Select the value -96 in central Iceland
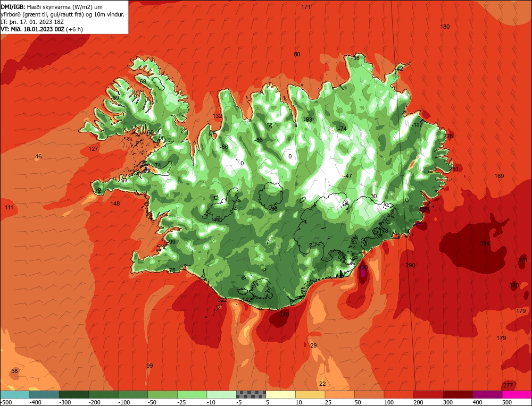Image resolution: width=532 pixels, height=406 pixels. click(x=273, y=209)
